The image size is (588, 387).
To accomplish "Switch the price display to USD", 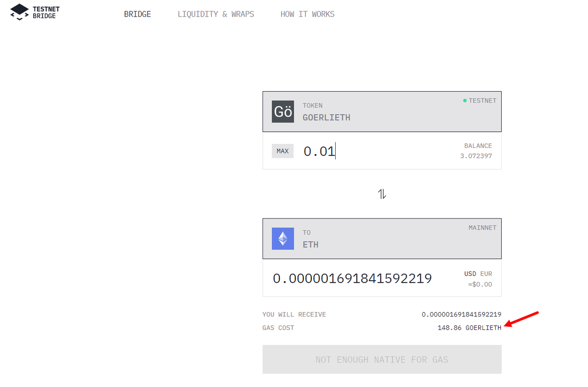I will tap(469, 274).
